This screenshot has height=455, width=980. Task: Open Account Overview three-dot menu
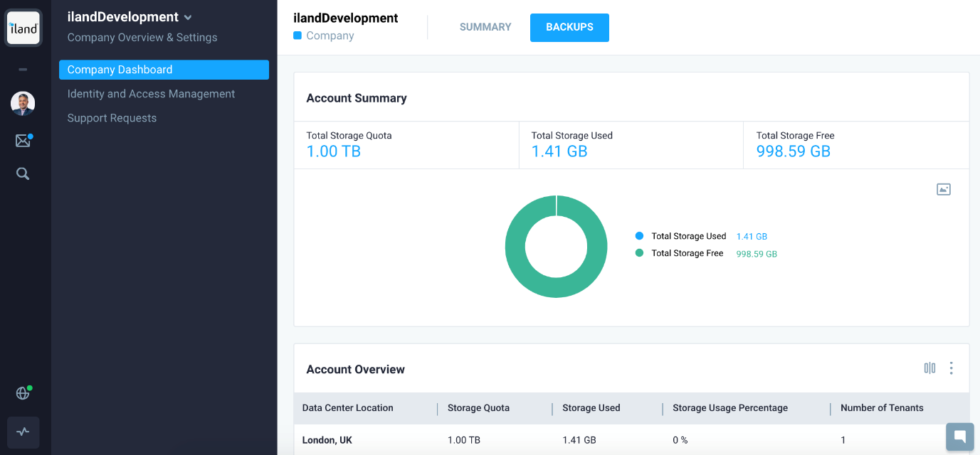951,368
